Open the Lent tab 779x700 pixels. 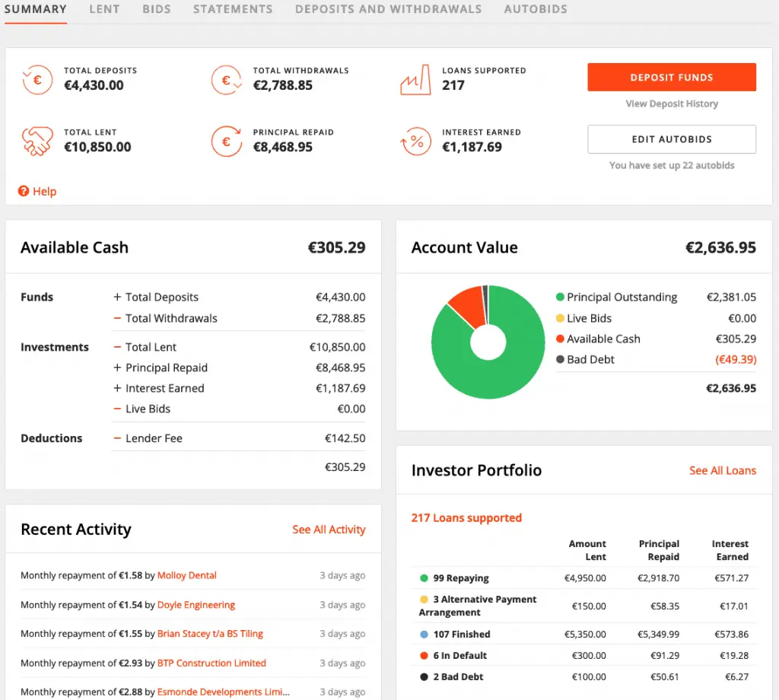[x=104, y=9]
